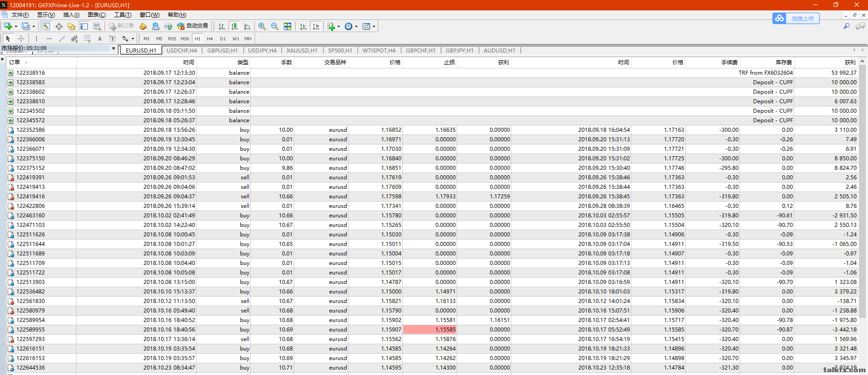Click the 自动交易 auto trading button

pyautogui.click(x=193, y=26)
